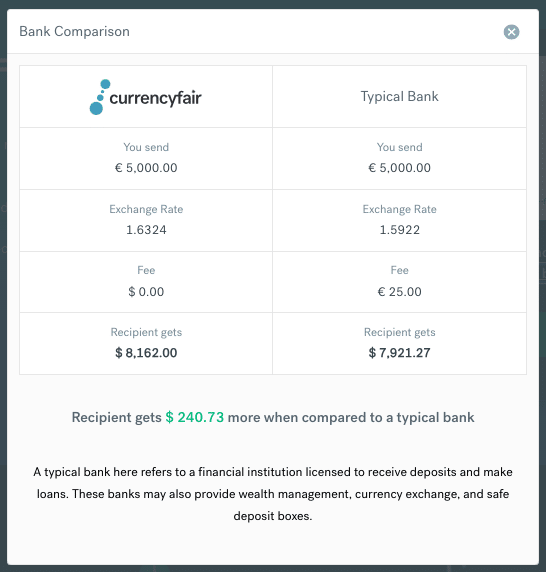Click the CurrencyFair fee $ 0.00

(146, 292)
